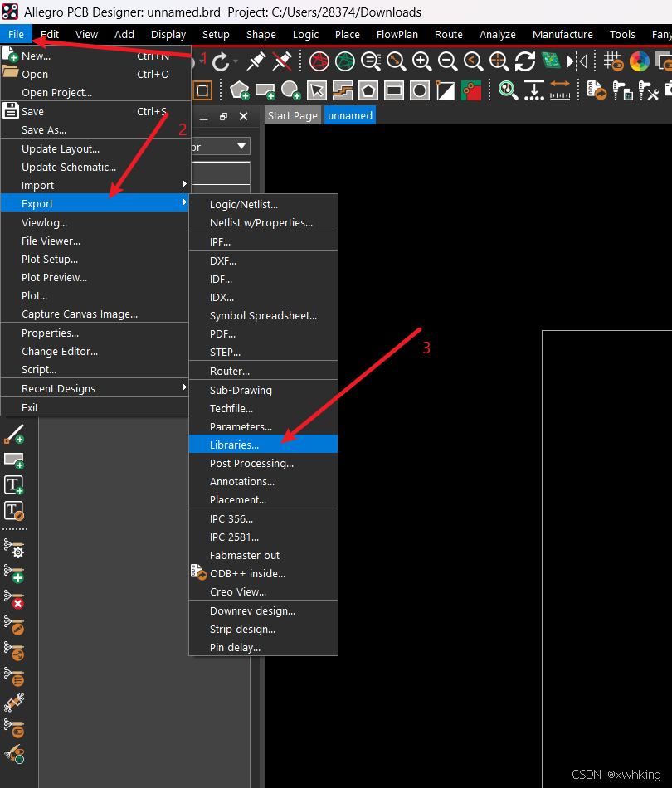Expand the Import submenu arrow
672x788 pixels.
pyautogui.click(x=184, y=184)
